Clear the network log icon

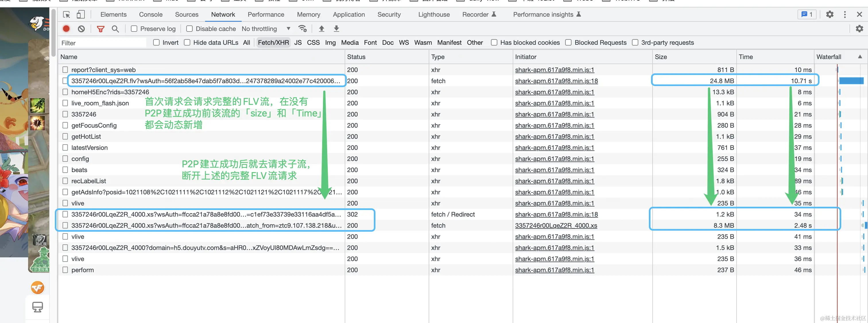tap(81, 29)
